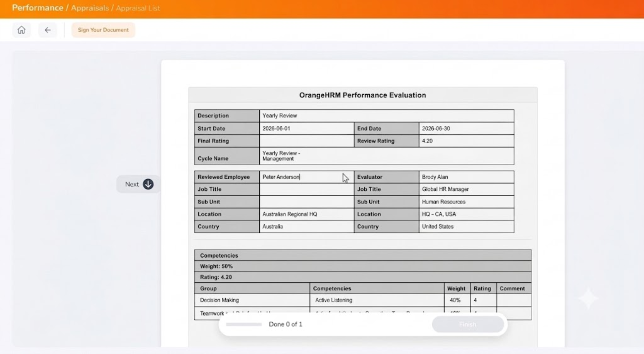Viewport: 644px width, 354px height.
Task: Click the Start Date value 2026-06-01
Action: (276, 129)
